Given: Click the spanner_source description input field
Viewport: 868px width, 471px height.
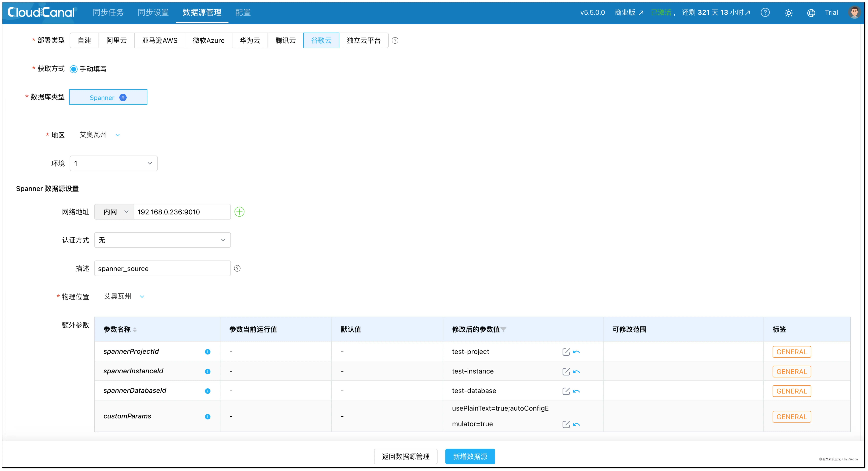Looking at the screenshot, I should [162, 268].
